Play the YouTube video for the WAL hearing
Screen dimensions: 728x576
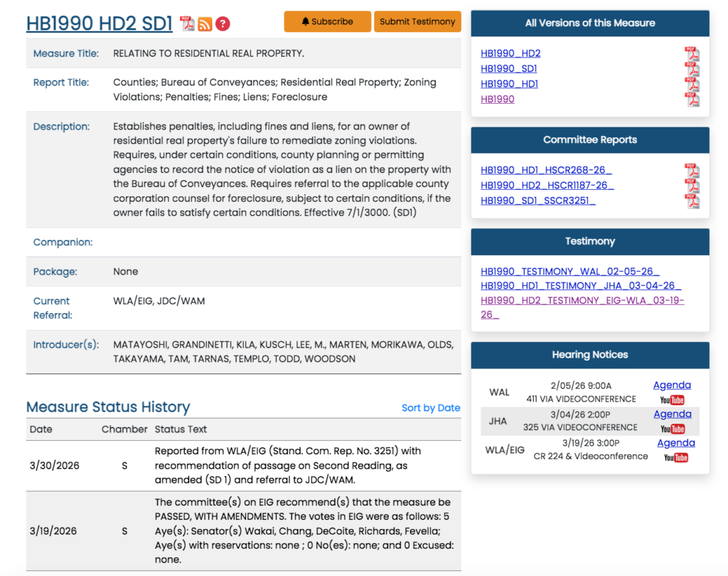click(x=672, y=400)
